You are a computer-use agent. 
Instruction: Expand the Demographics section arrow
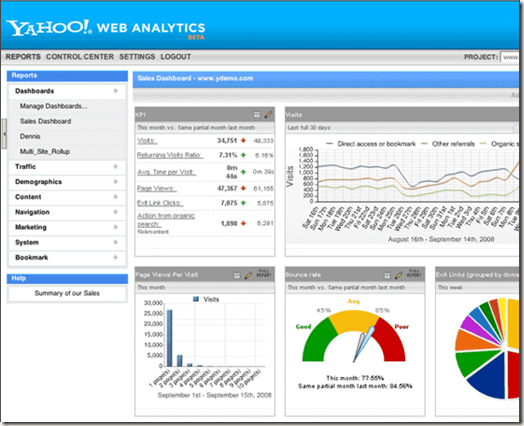point(115,181)
